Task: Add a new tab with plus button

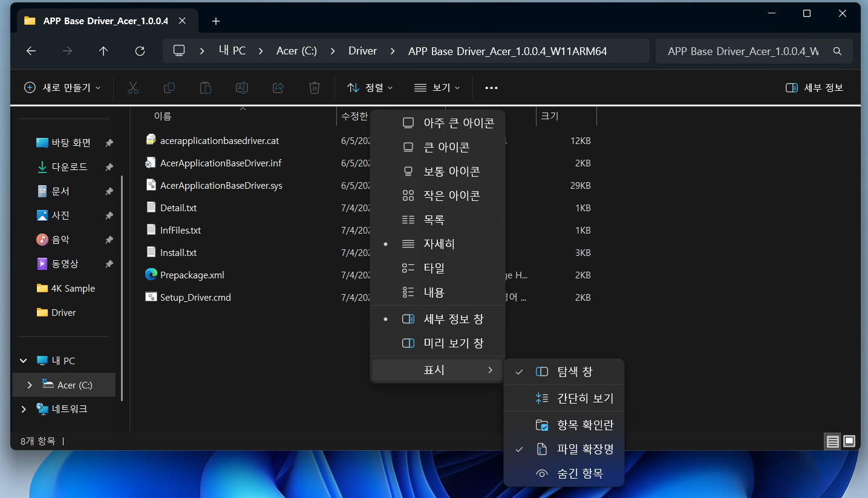Action: click(x=216, y=21)
